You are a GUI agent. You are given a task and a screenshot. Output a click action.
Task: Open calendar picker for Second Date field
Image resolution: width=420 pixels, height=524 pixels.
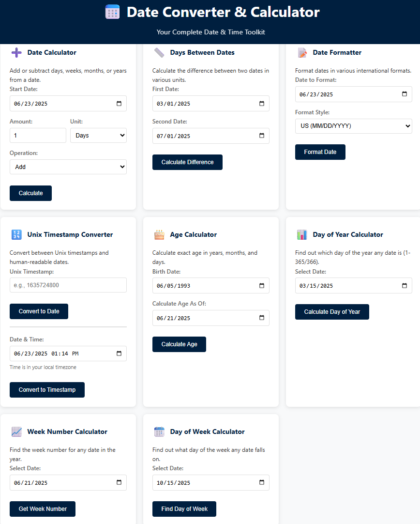262,136
